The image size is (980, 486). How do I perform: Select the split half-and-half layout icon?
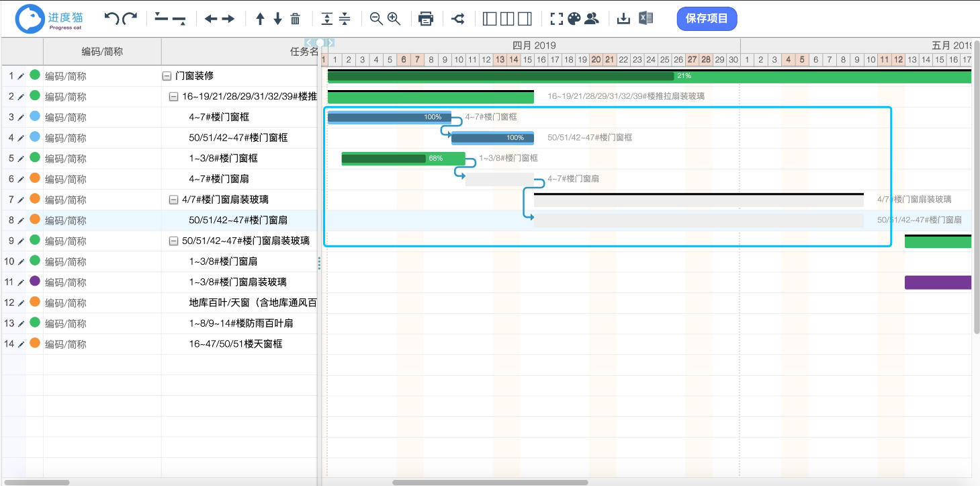pyautogui.click(x=508, y=19)
